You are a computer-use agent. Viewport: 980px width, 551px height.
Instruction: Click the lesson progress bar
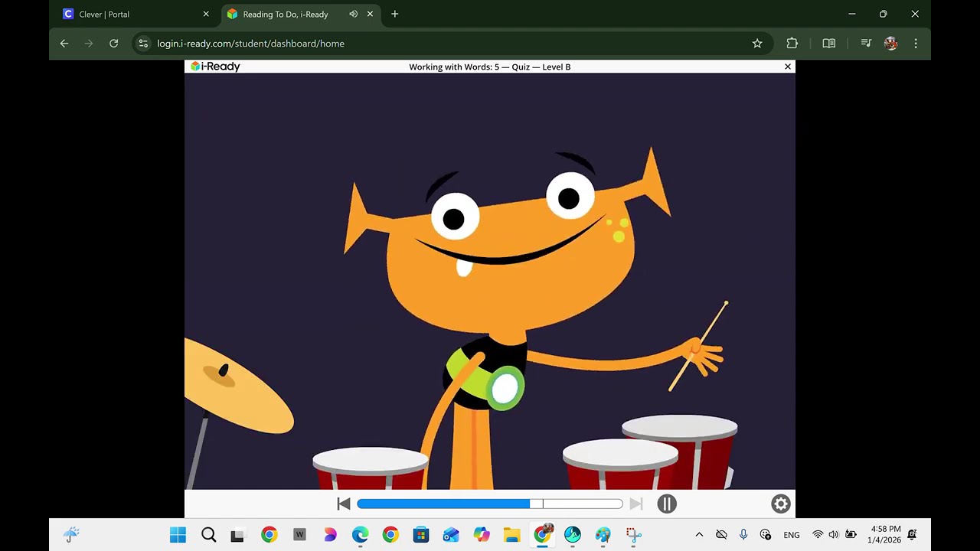point(490,504)
